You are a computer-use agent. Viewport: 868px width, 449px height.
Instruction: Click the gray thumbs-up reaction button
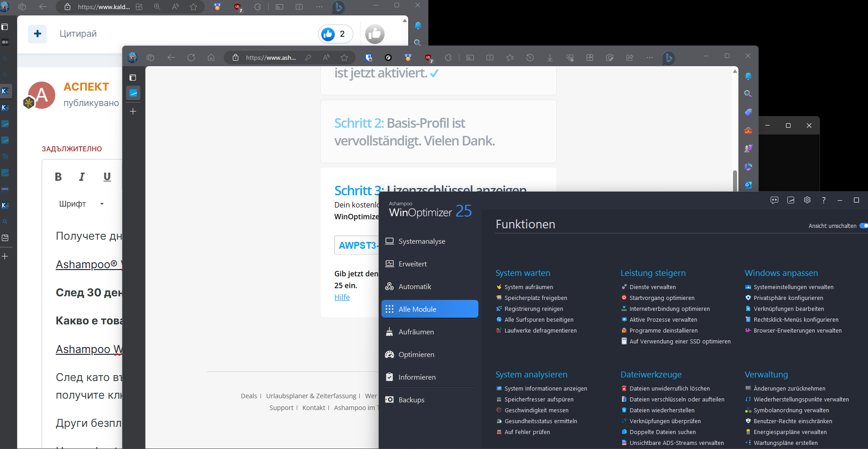point(375,34)
